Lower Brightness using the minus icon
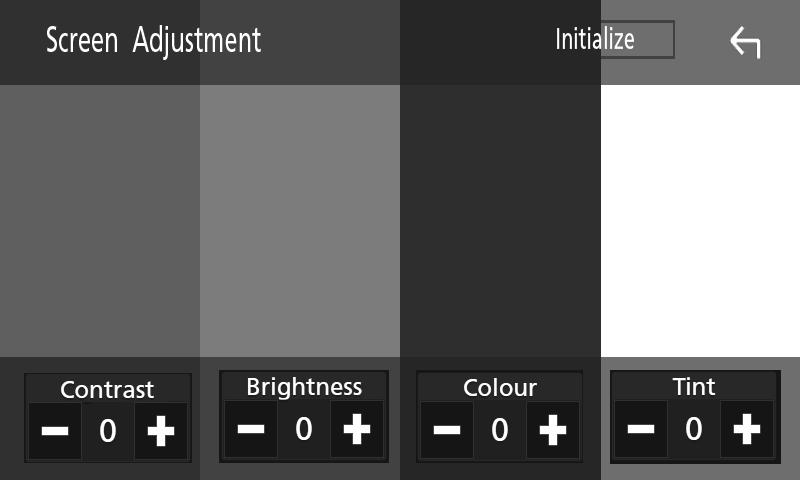This screenshot has width=800, height=480. 251,429
